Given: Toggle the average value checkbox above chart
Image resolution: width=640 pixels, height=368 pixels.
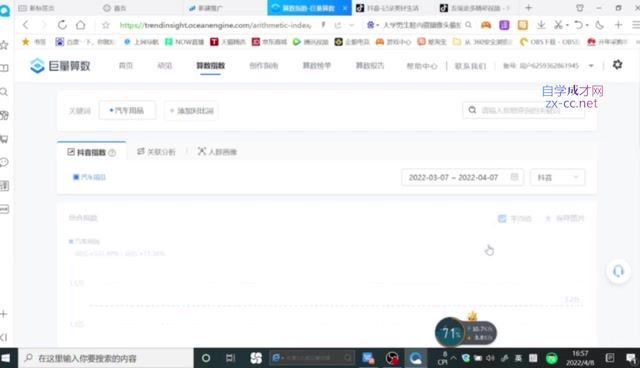Looking at the screenshot, I should coord(502,219).
